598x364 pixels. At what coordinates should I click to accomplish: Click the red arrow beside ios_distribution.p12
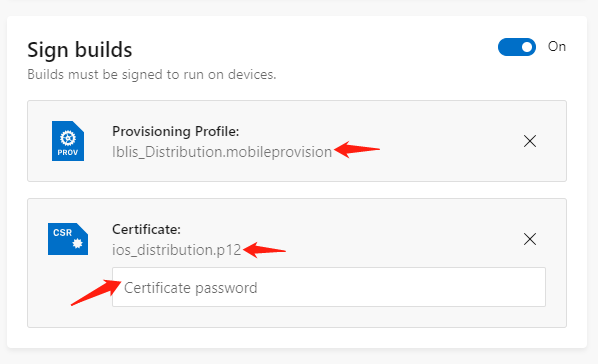[264, 250]
